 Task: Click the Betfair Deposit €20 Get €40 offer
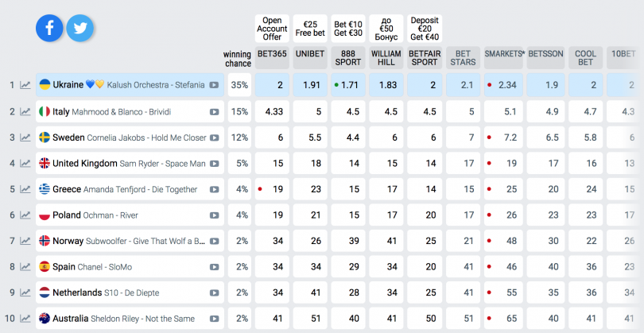pos(425,28)
